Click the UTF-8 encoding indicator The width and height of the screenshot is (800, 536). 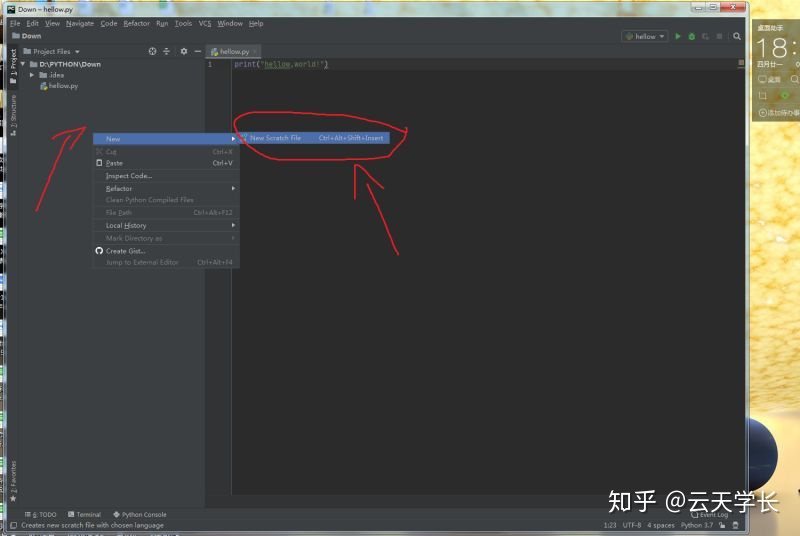pyautogui.click(x=632, y=525)
